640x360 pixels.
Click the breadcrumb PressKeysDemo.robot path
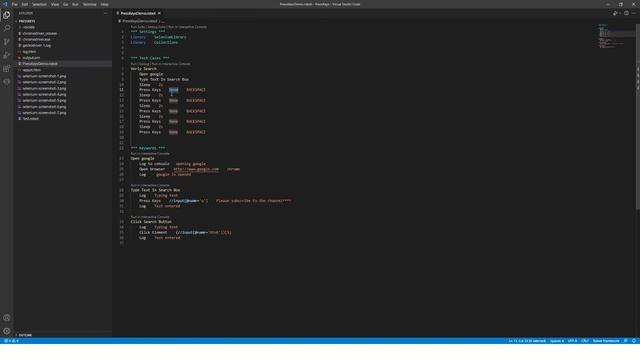click(x=140, y=21)
